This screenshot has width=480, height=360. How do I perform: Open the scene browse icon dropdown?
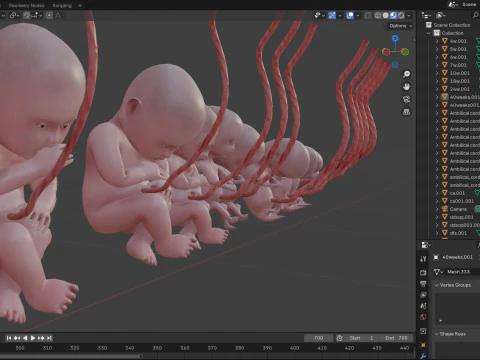click(453, 4)
